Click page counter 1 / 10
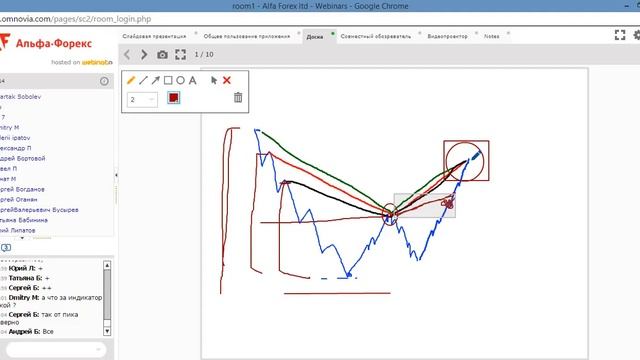640x360 pixels. point(204,54)
